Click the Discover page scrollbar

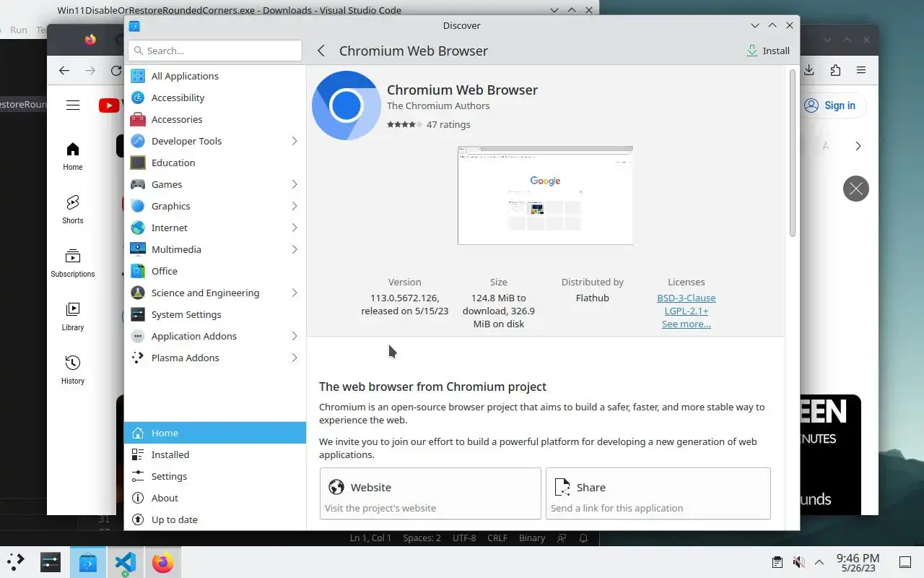(792, 153)
